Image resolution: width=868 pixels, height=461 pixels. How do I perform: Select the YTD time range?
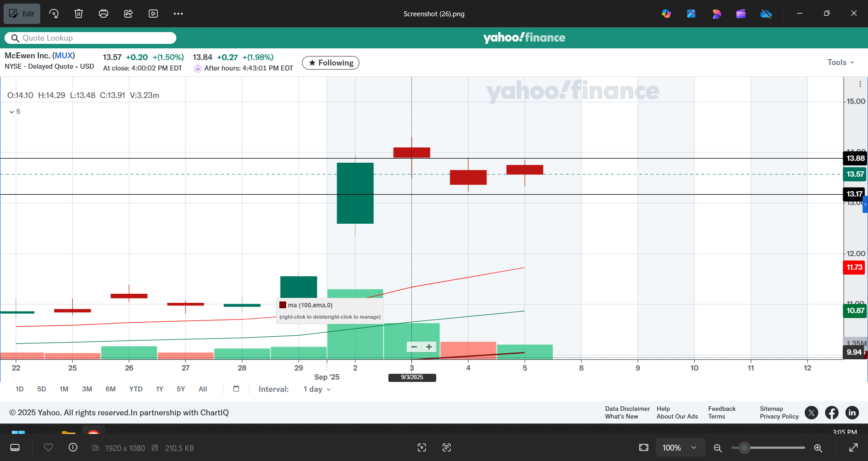pos(136,389)
